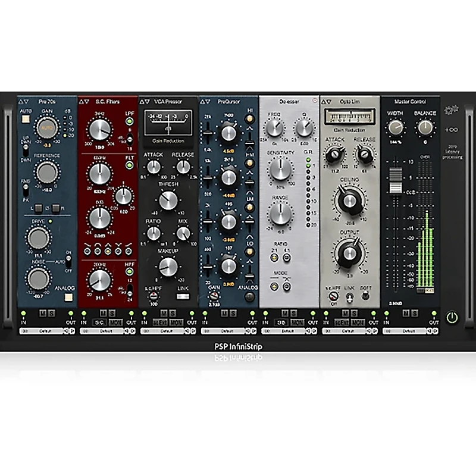The height and width of the screenshot is (476, 476).
Task: Click the Mute (M) button under Master Control
Action: (x=406, y=312)
